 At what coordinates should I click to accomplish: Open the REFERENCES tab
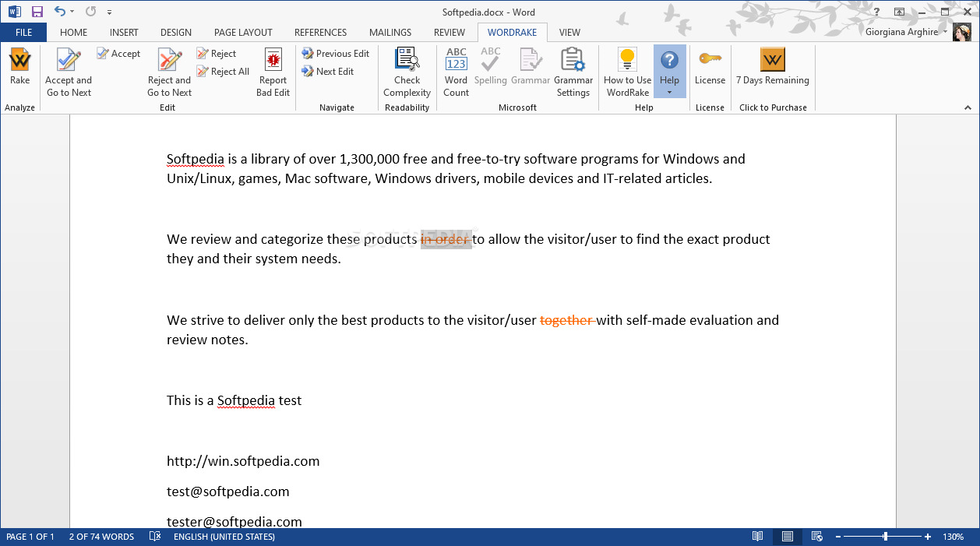(x=320, y=33)
